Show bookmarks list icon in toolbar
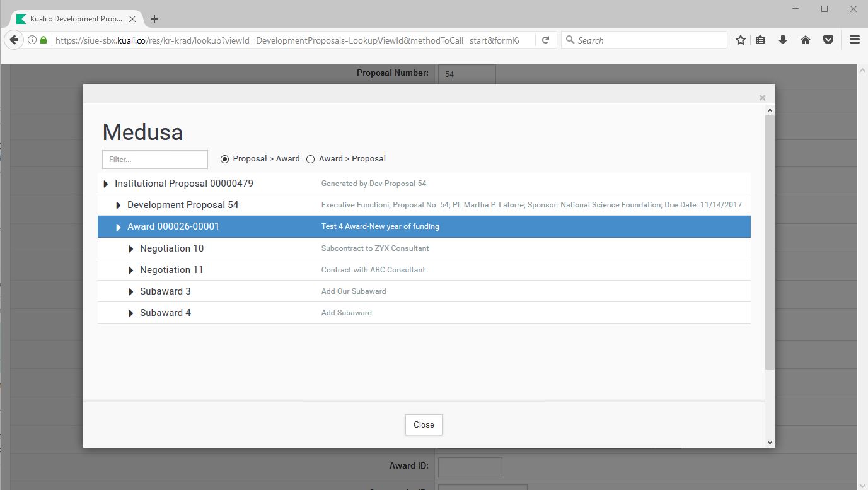The height and width of the screenshot is (490, 868). click(761, 40)
